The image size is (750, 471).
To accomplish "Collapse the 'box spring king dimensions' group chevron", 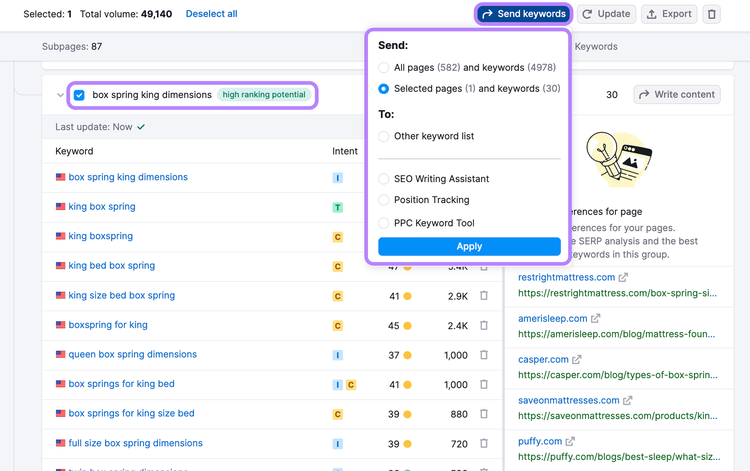I will [x=60, y=95].
